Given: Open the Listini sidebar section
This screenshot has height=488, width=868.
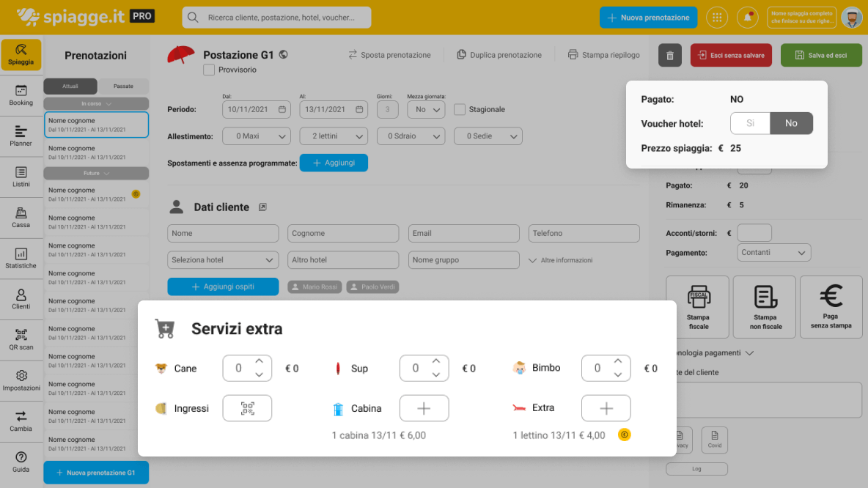Looking at the screenshot, I should [21, 177].
